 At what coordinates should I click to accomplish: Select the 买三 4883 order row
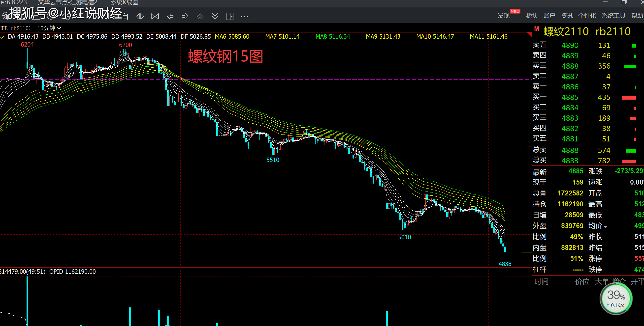(x=588, y=118)
